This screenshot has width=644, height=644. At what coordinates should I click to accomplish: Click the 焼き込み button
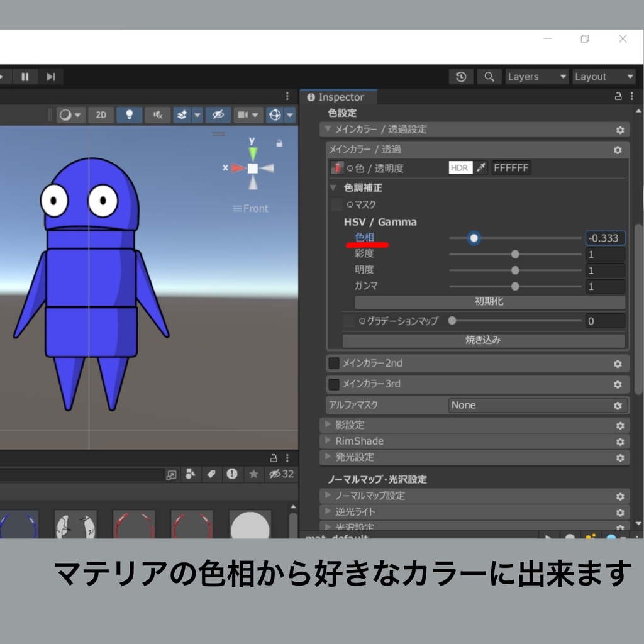point(483,340)
